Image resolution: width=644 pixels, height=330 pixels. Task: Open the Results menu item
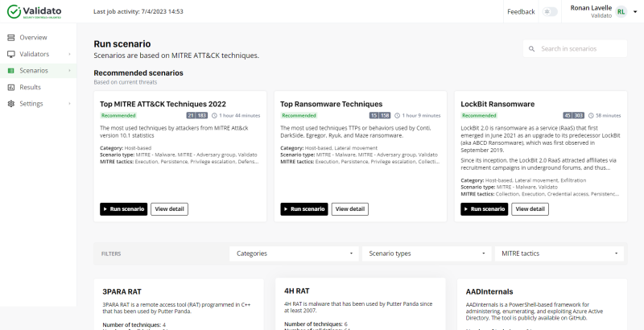pyautogui.click(x=31, y=87)
